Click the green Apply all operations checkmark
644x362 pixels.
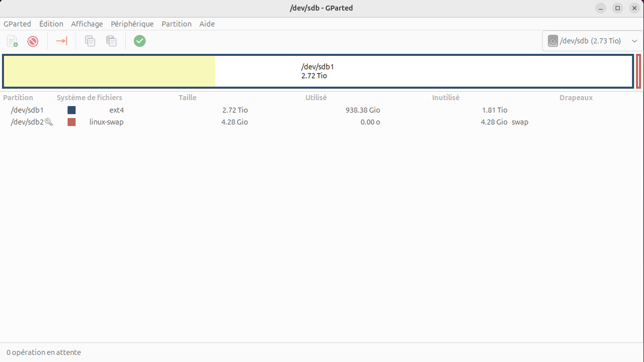140,41
